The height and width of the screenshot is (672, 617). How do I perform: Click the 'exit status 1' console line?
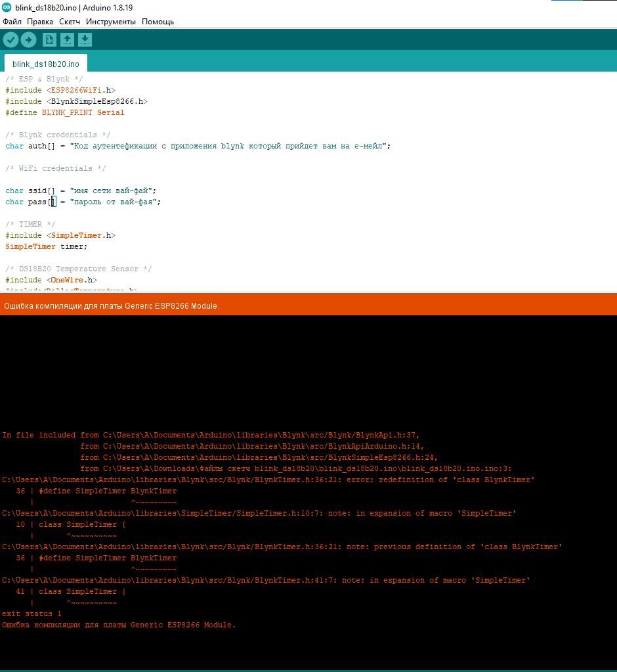pos(32,614)
